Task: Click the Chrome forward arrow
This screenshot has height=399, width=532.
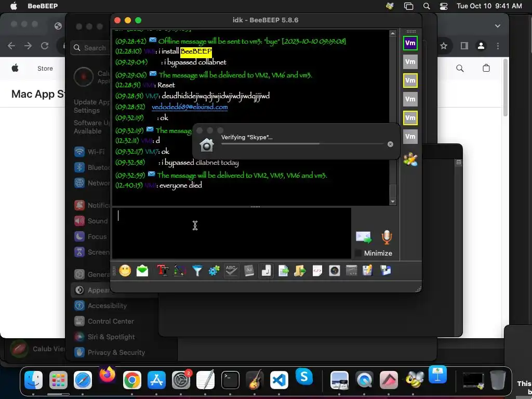Action: tap(28, 46)
